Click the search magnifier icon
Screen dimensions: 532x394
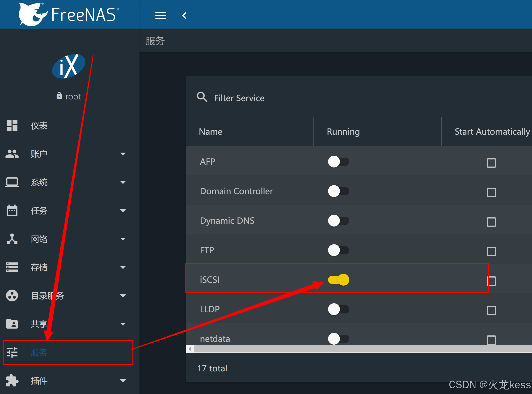202,97
